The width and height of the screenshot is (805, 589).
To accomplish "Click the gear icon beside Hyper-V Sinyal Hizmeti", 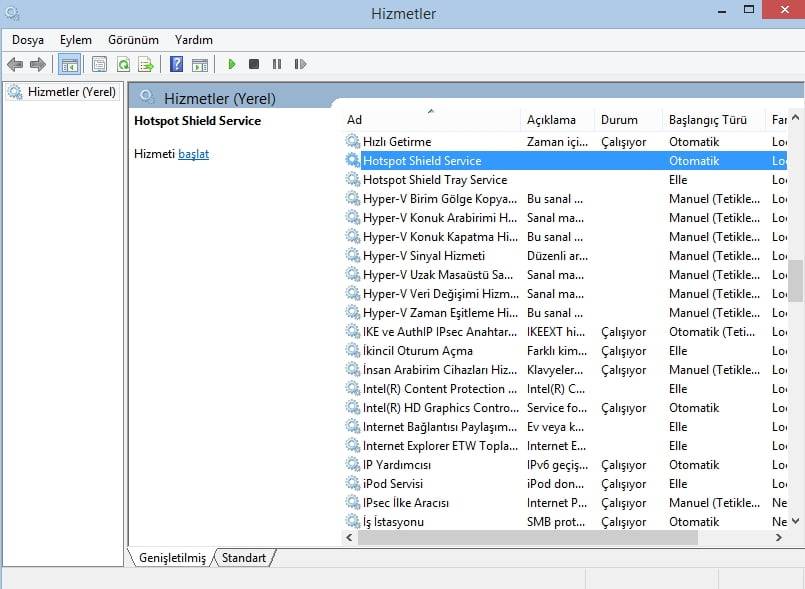I will [x=352, y=255].
